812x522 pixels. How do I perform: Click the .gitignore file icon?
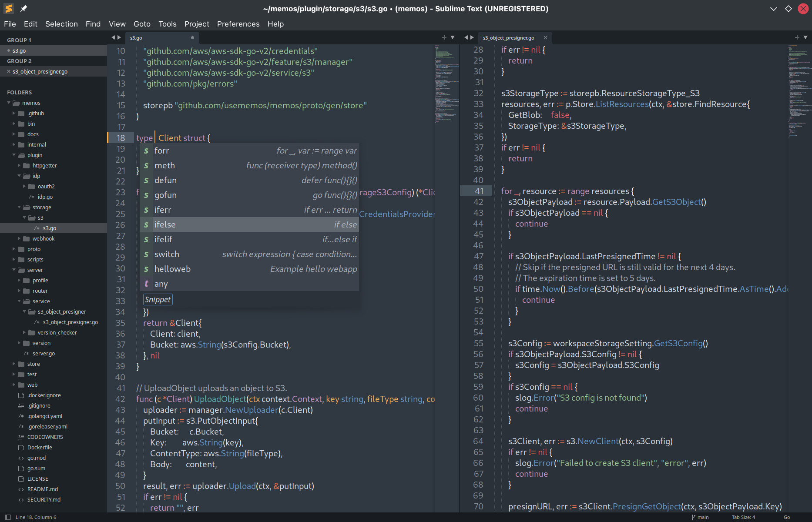coord(21,406)
